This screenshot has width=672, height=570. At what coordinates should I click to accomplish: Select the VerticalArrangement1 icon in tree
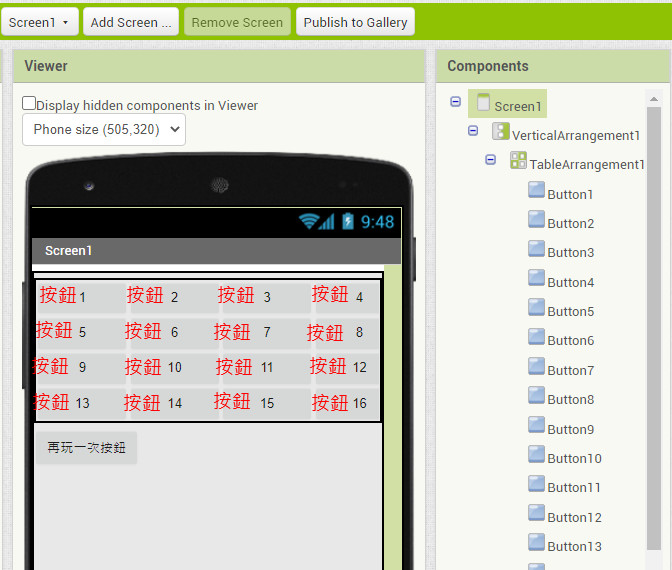[x=501, y=131]
